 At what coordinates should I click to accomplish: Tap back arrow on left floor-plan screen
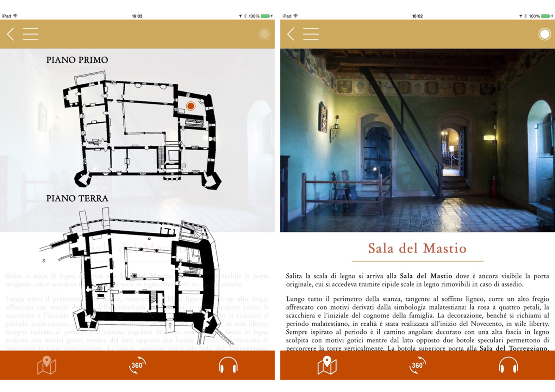coord(11,34)
